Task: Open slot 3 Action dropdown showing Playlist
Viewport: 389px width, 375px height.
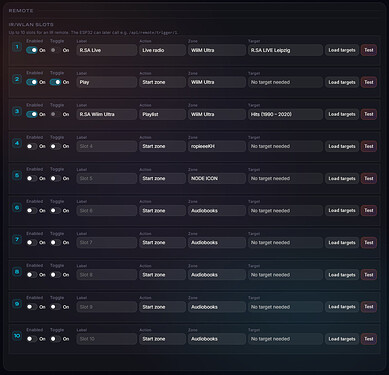Action: pyautogui.click(x=162, y=114)
